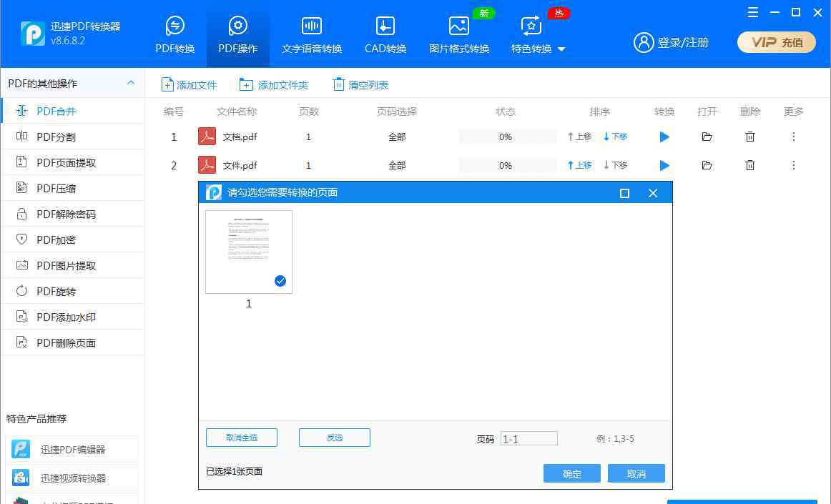Click 取消全选 to deselect all pages
The width and height of the screenshot is (831, 504).
pyautogui.click(x=241, y=438)
